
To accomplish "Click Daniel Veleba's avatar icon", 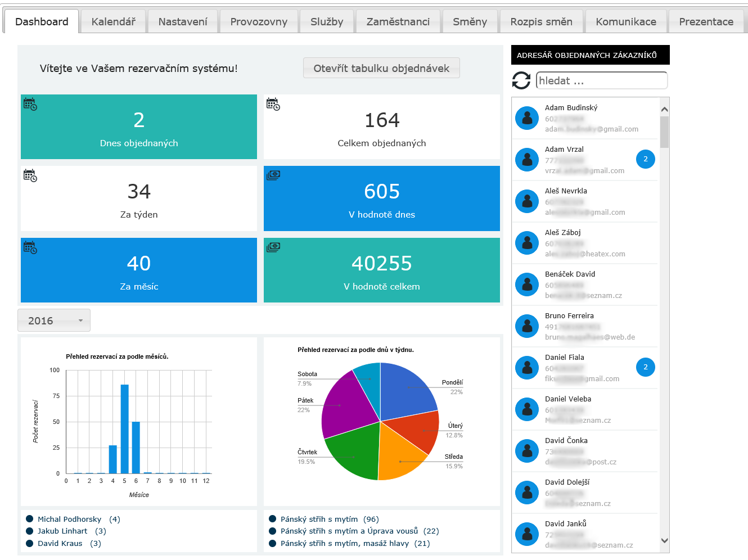I will 527,409.
